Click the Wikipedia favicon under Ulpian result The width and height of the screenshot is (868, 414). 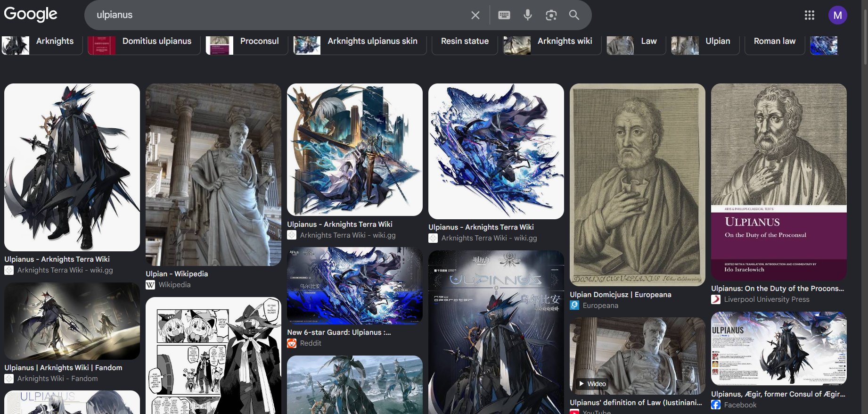pos(150,285)
